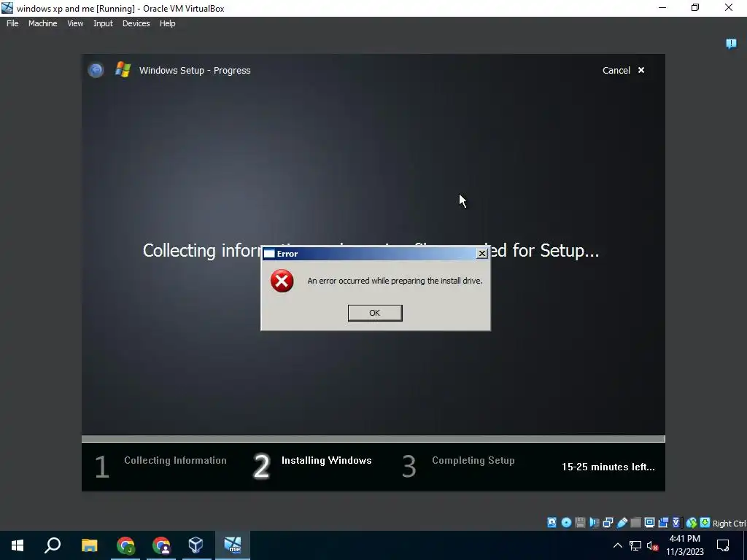Click the error message text about the install drive
The width and height of the screenshot is (747, 560).
coord(395,281)
